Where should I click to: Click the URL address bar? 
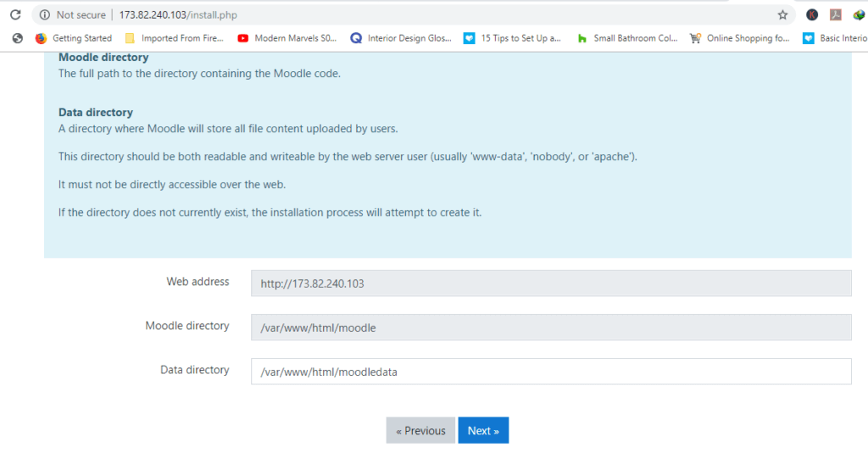424,14
